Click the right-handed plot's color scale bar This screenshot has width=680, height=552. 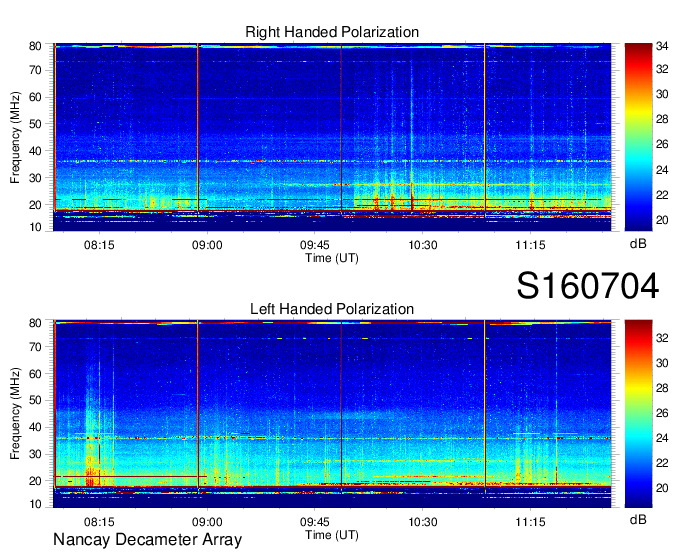638,137
